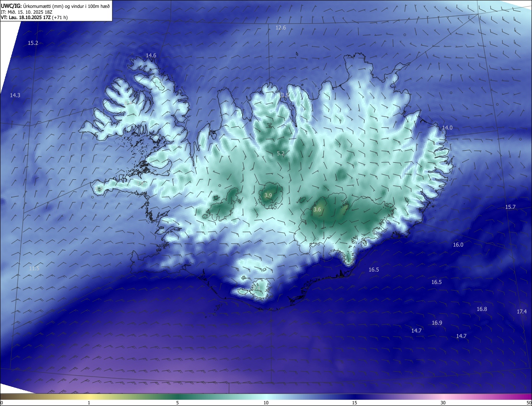Click the color scale tick labeled 0
The width and height of the screenshot is (532, 406).
pos(2,403)
